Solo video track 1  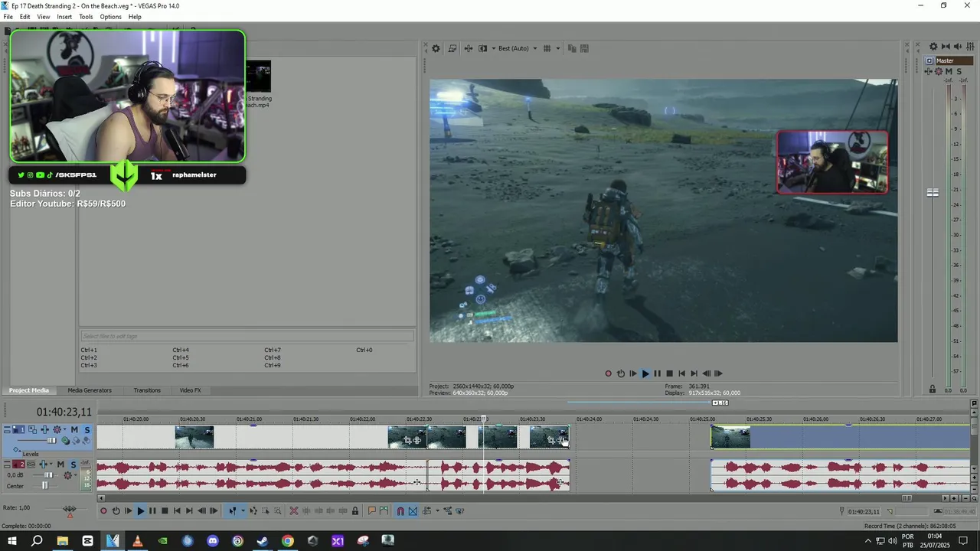click(87, 429)
